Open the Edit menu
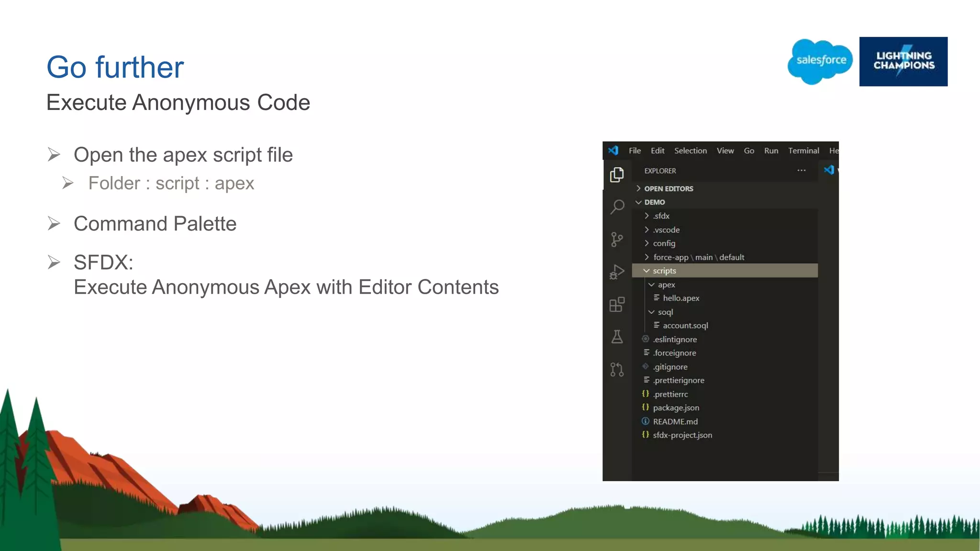The image size is (980, 551). 657,151
